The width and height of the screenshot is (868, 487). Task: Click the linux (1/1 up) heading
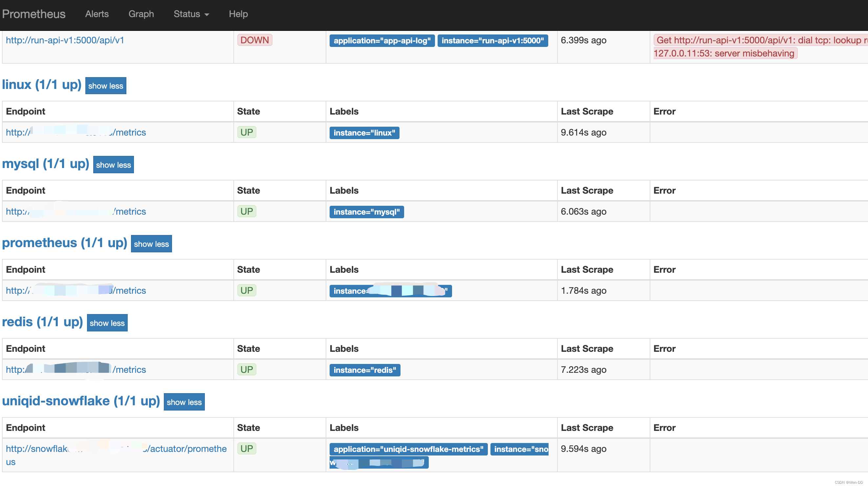click(41, 85)
